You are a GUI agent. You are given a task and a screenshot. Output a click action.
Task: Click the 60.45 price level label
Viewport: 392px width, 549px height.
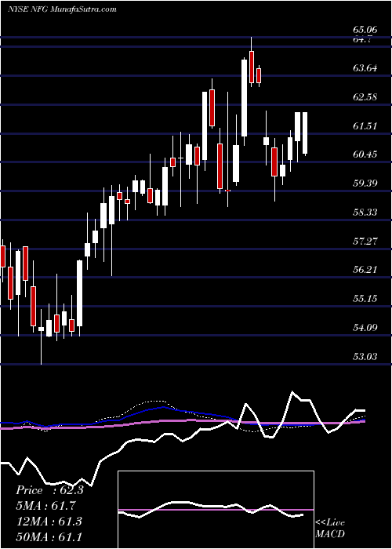pyautogui.click(x=365, y=154)
